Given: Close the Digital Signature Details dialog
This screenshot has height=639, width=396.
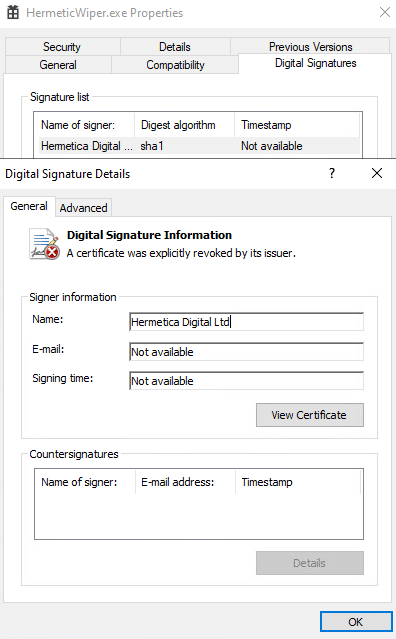Looking at the screenshot, I should click(377, 173).
